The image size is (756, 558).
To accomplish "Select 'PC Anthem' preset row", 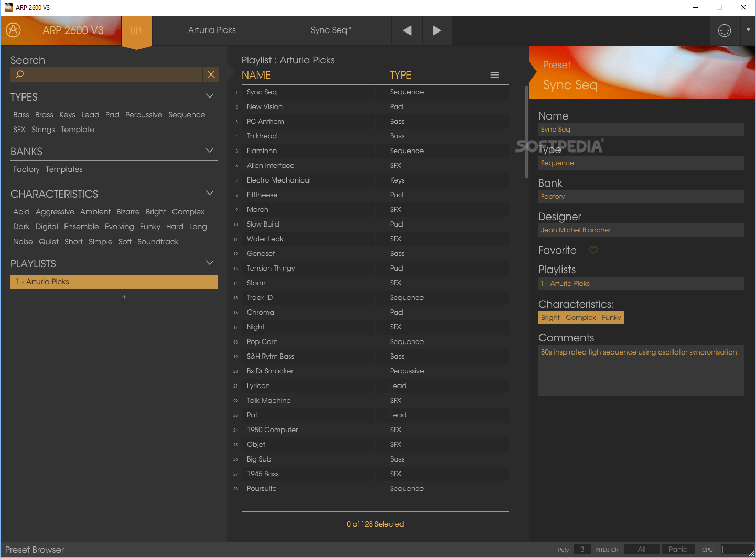I will pos(375,121).
